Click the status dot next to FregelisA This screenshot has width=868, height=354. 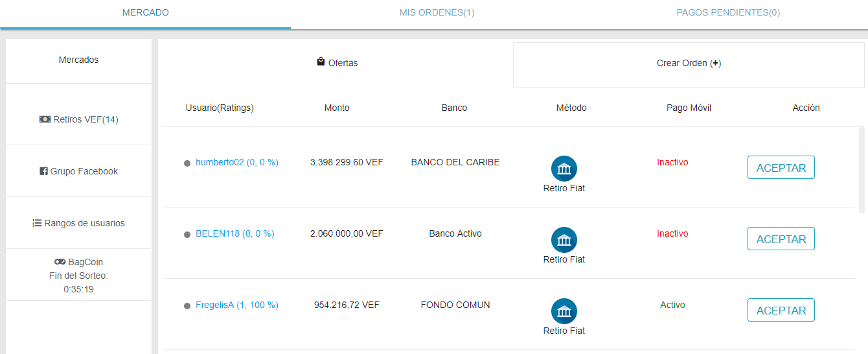click(x=187, y=306)
